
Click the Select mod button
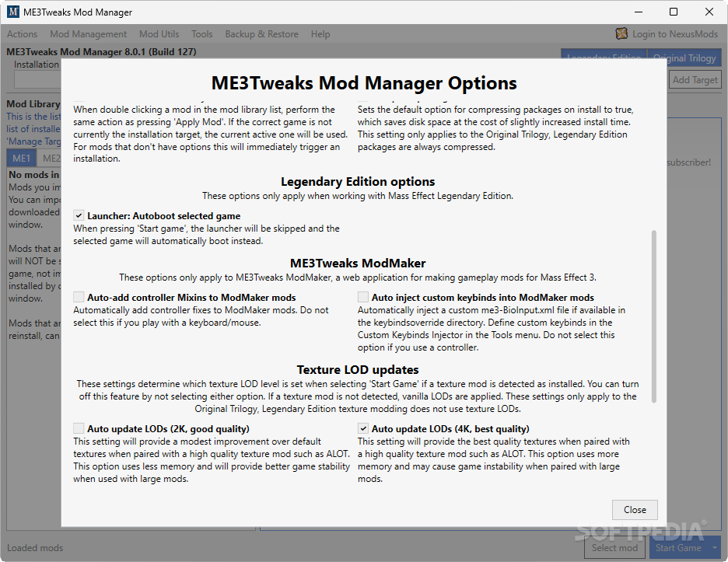[x=614, y=547]
